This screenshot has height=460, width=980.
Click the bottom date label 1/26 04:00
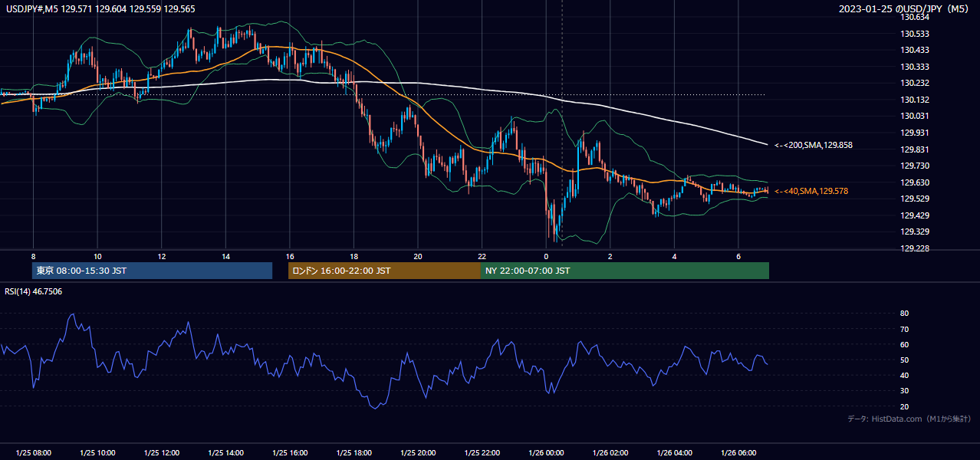click(674, 453)
